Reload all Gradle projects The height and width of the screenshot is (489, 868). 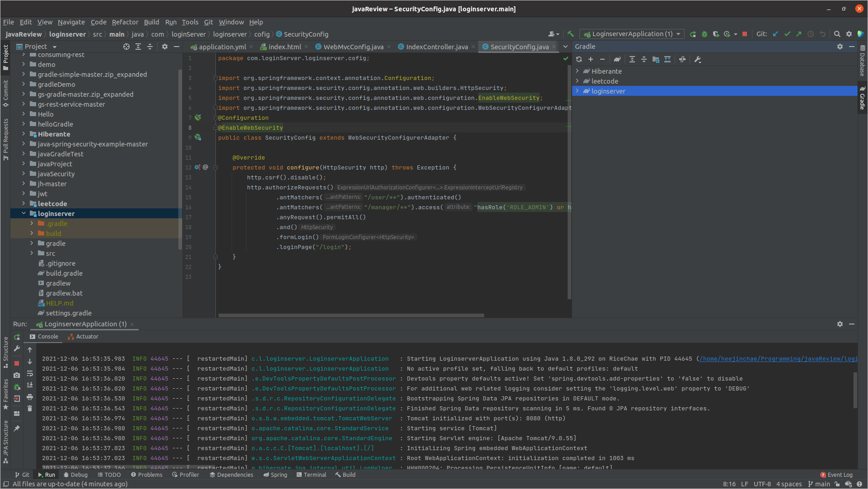point(579,59)
